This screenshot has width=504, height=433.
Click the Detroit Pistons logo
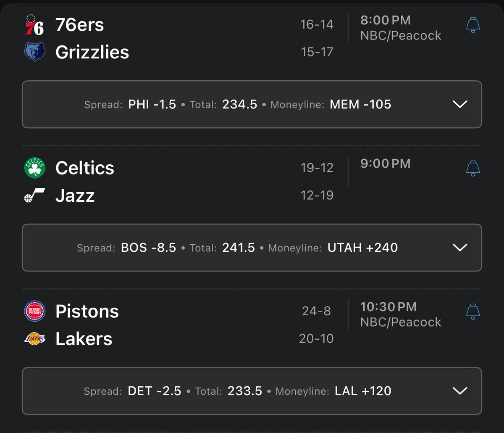point(34,312)
